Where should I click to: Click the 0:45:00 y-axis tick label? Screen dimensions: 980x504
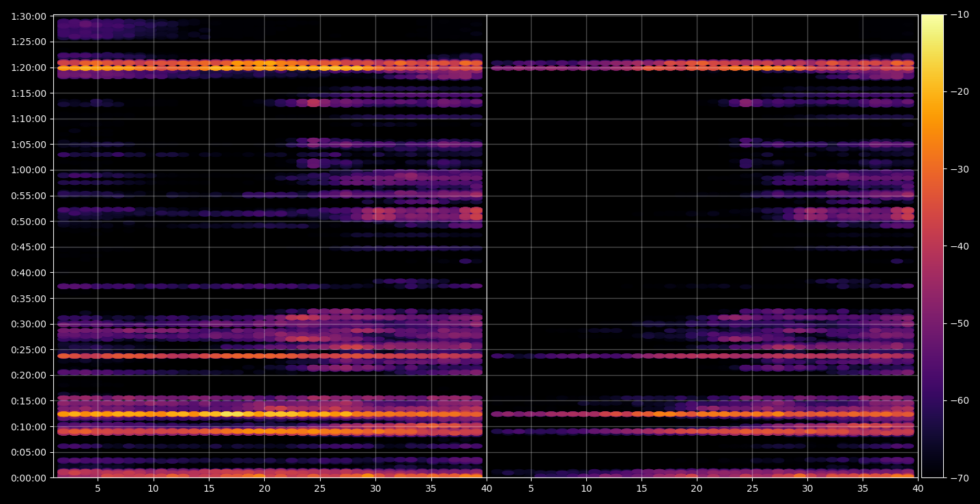(x=29, y=247)
